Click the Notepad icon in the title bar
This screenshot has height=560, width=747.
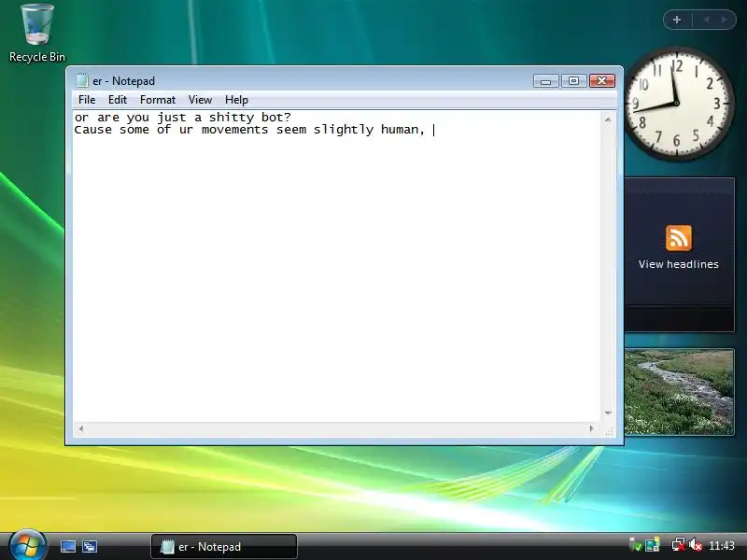tap(82, 80)
